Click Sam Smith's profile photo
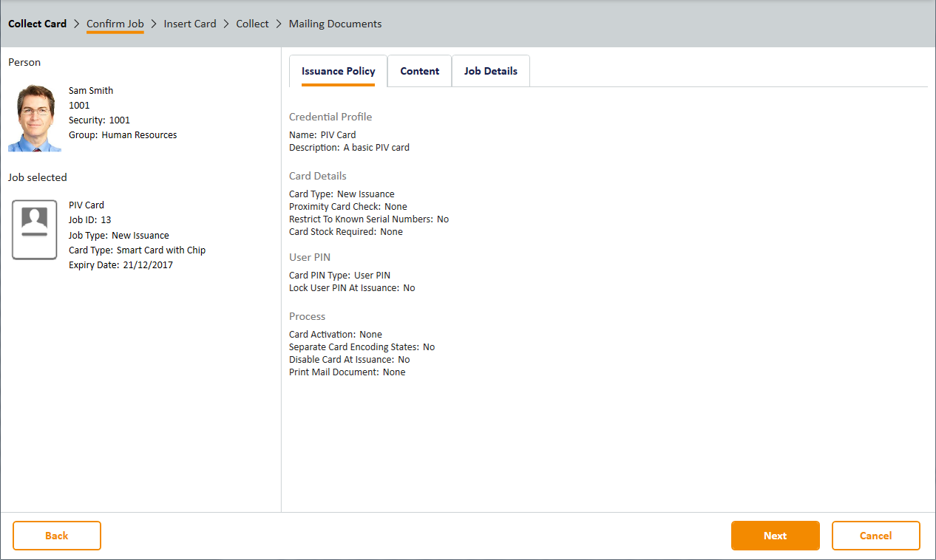The height and width of the screenshot is (560, 936). pos(35,118)
